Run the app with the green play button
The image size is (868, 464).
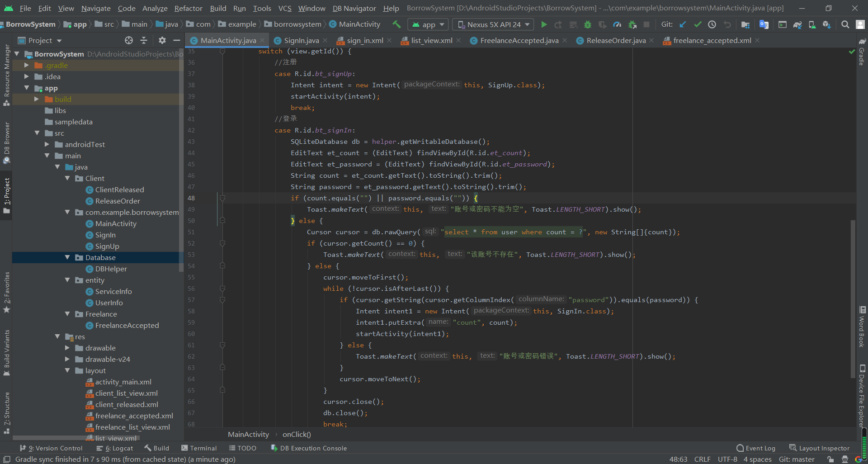tap(544, 24)
